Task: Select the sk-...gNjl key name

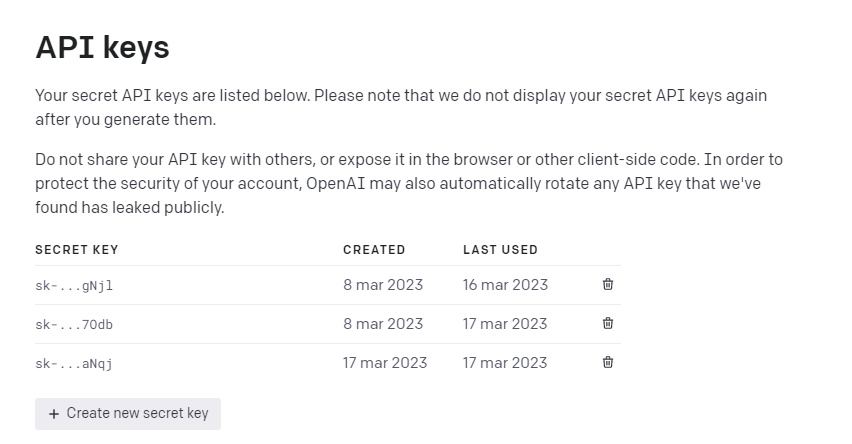Action: pyautogui.click(x=74, y=285)
